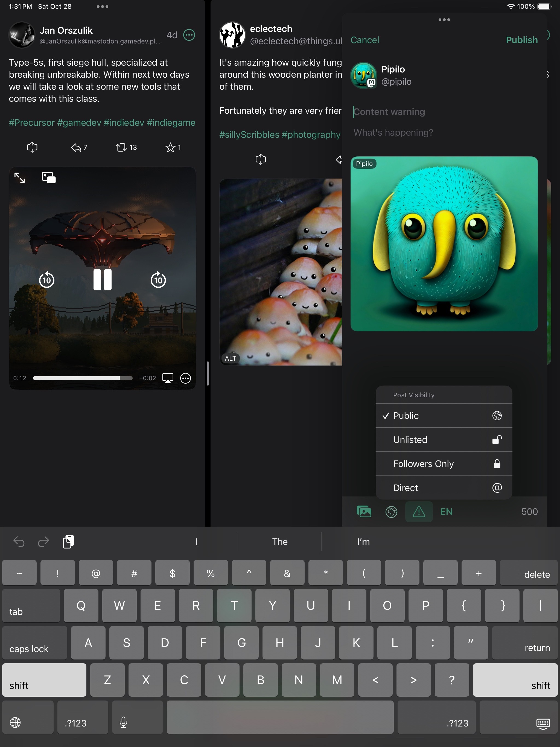This screenshot has height=747, width=560.
Task: Open visibility globe dropdown in compose bar
Action: click(x=391, y=512)
